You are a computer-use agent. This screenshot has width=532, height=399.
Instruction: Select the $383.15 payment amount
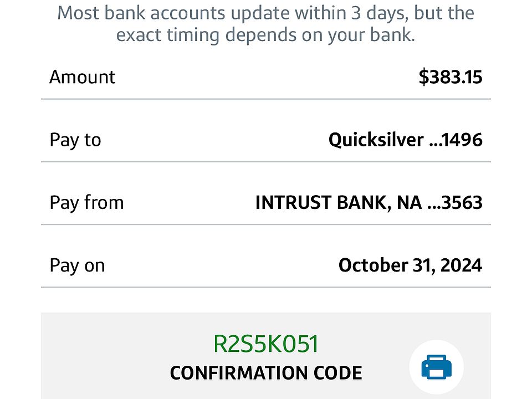point(450,76)
